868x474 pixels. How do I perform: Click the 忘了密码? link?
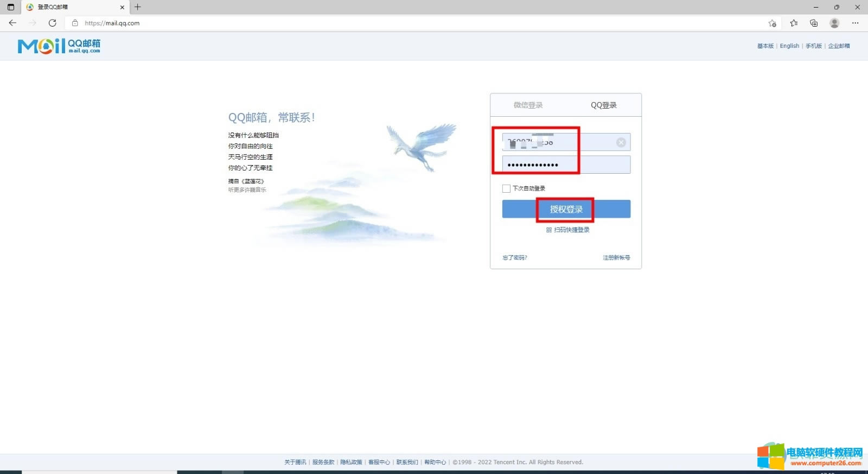click(x=515, y=258)
